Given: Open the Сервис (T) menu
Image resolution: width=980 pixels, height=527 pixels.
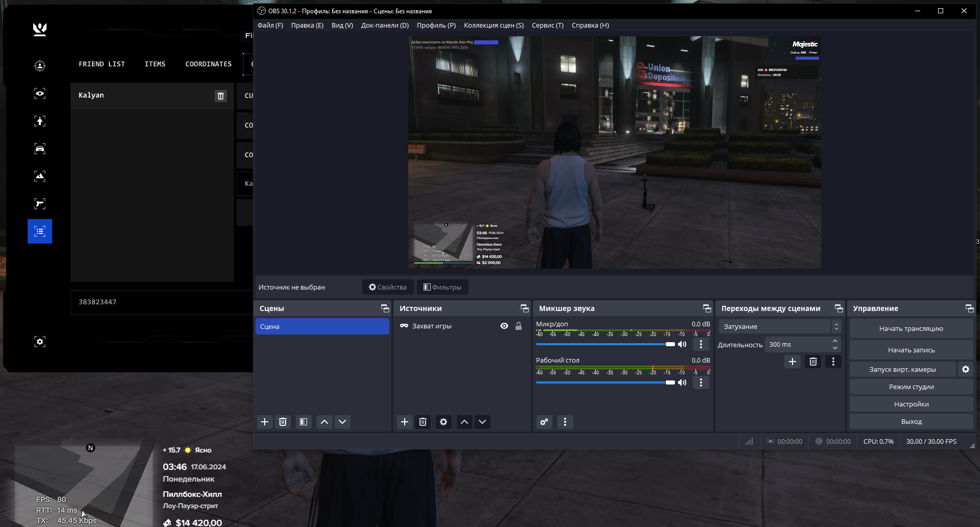Looking at the screenshot, I should (547, 26).
